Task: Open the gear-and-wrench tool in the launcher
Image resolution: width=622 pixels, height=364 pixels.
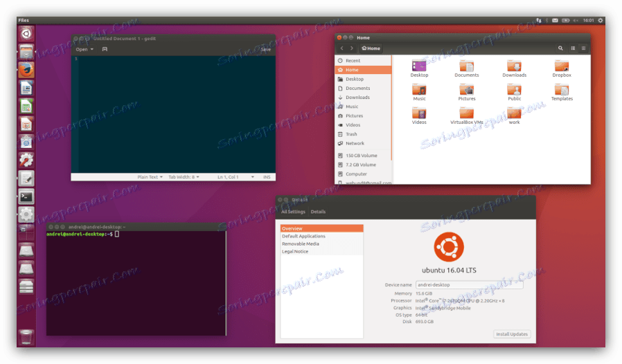Action: click(26, 160)
